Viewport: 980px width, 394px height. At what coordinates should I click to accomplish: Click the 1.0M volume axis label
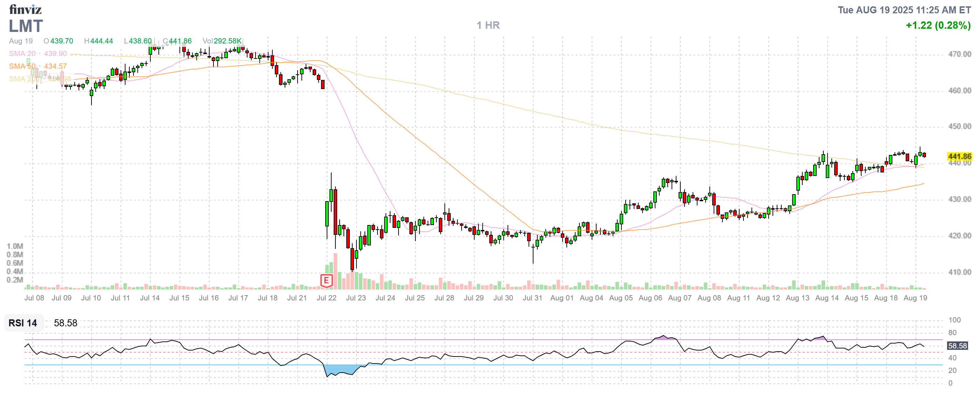(x=15, y=246)
